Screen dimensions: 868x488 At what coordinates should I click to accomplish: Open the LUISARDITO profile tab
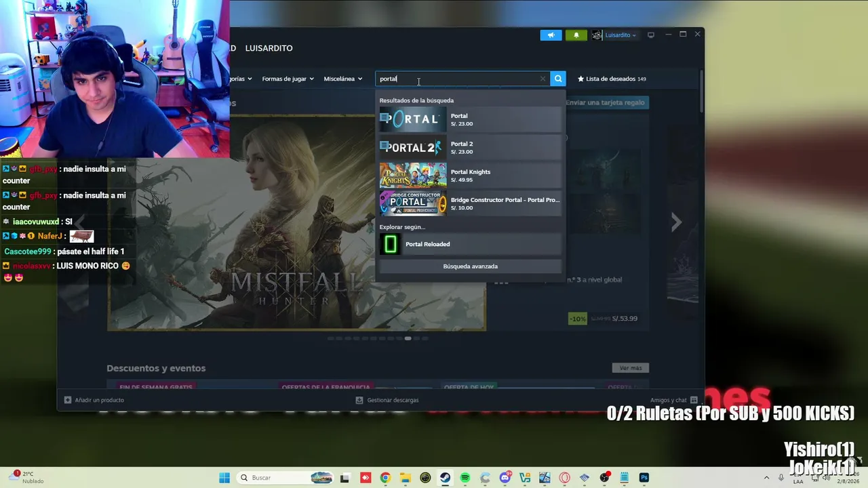pyautogui.click(x=269, y=48)
